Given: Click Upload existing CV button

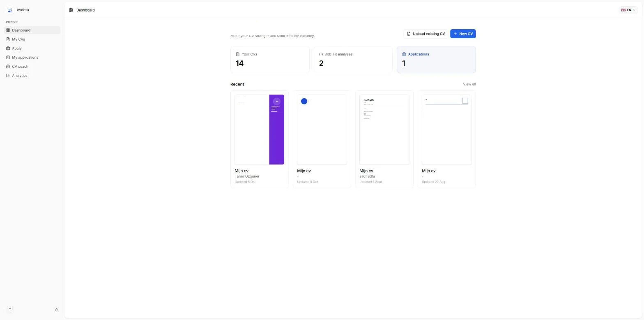Looking at the screenshot, I should (x=425, y=34).
